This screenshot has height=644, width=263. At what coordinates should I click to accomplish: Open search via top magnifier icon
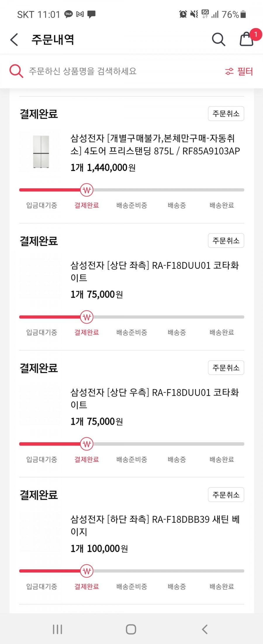[218, 39]
